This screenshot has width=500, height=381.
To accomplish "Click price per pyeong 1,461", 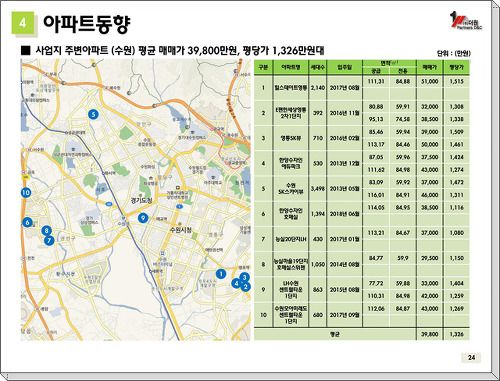I will pyautogui.click(x=457, y=144).
